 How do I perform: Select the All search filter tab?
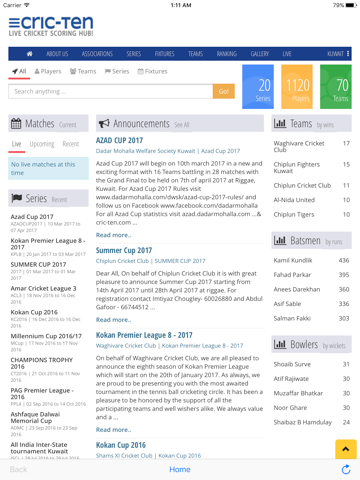[x=19, y=71]
